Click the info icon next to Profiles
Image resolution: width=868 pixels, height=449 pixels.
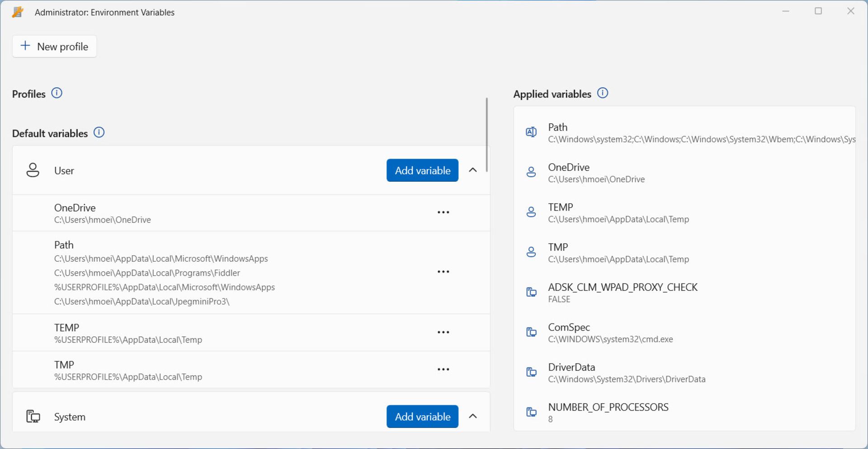click(57, 93)
